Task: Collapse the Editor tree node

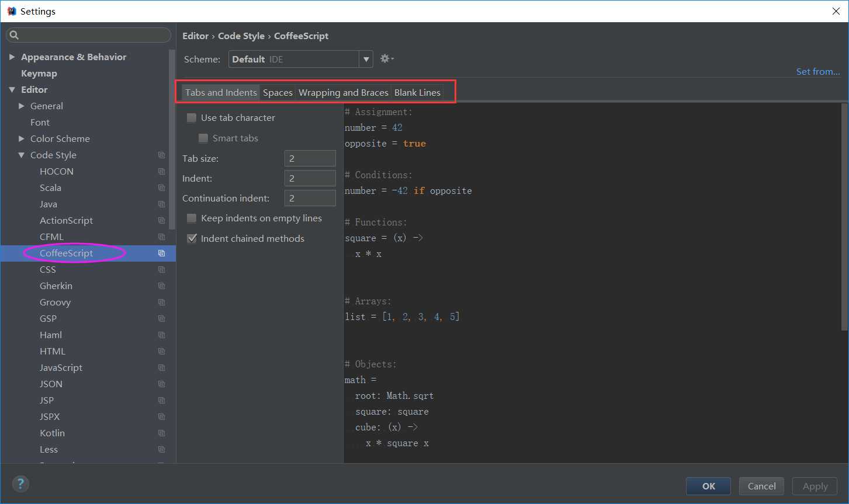Action: coord(12,90)
